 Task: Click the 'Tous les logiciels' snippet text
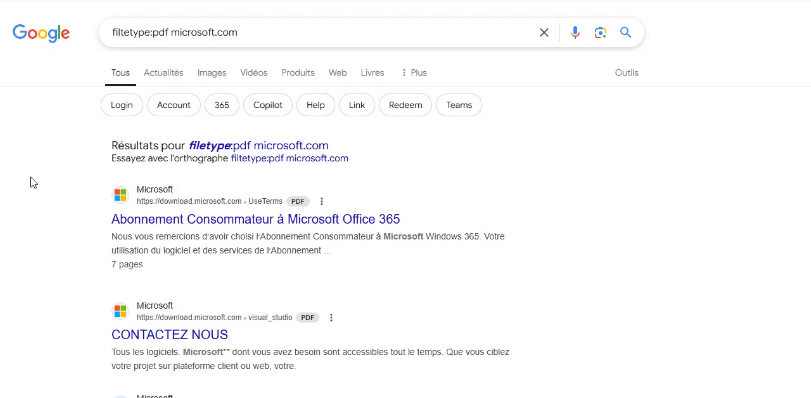pyautogui.click(x=310, y=359)
